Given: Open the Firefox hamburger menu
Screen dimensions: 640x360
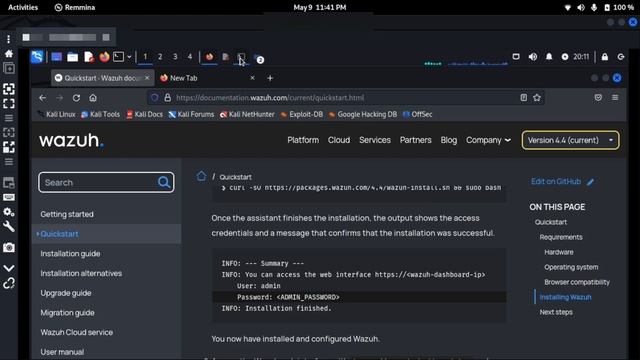Looking at the screenshot, I should (615, 98).
